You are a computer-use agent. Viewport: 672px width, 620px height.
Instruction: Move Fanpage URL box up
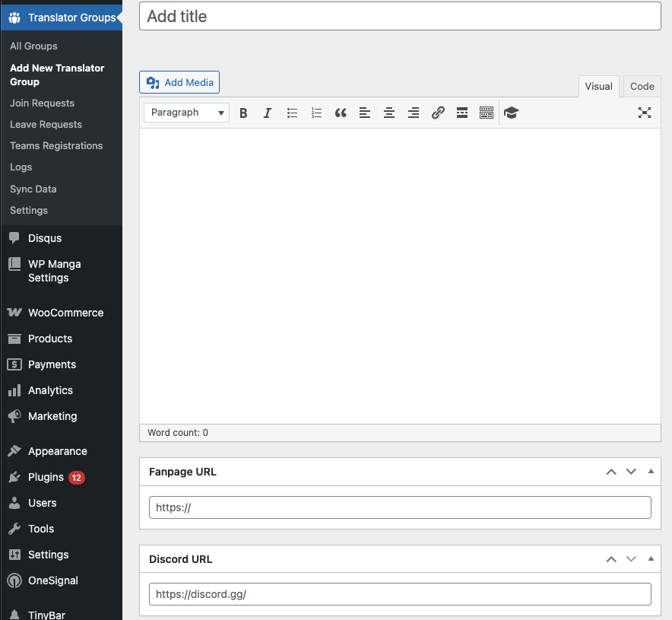pyautogui.click(x=611, y=472)
